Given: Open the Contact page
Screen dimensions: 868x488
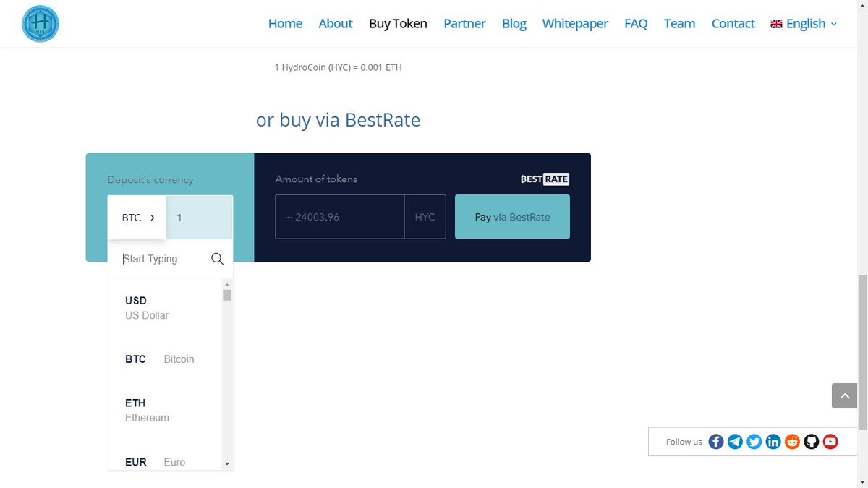Looking at the screenshot, I should (733, 24).
